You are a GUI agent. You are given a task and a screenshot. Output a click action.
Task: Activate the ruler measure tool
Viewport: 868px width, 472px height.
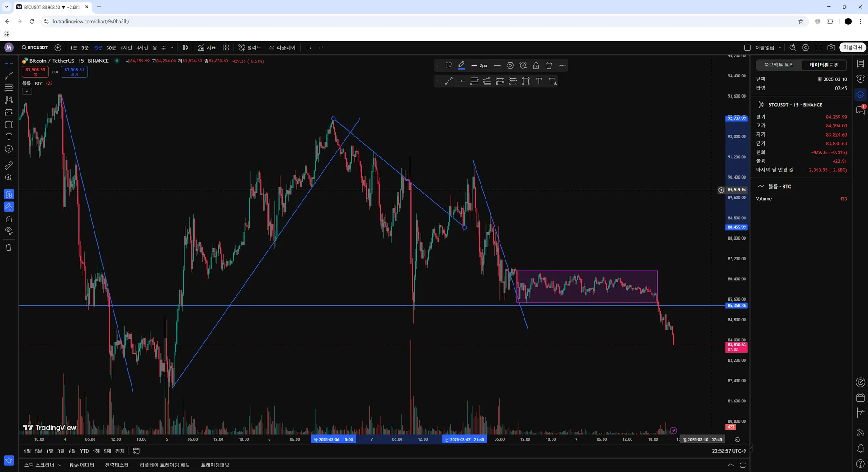tap(9, 165)
